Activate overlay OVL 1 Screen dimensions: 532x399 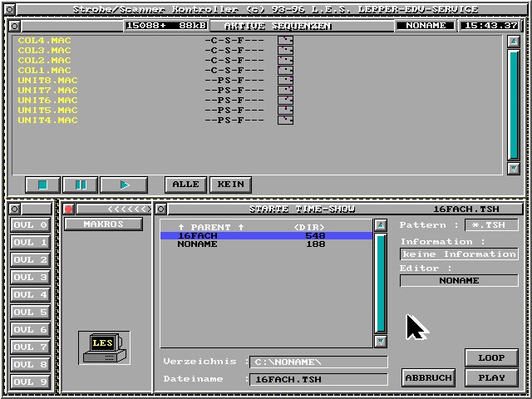click(x=31, y=243)
